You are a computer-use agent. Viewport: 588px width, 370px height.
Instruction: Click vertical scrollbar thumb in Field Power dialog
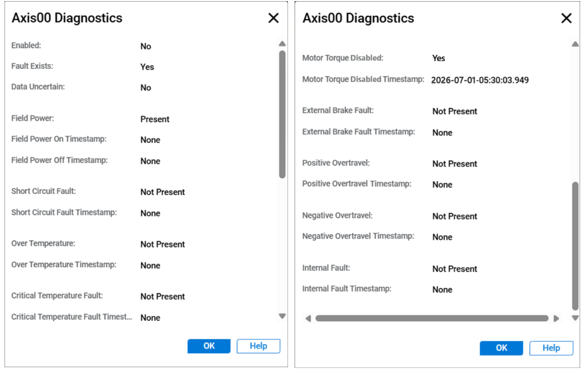point(282,114)
